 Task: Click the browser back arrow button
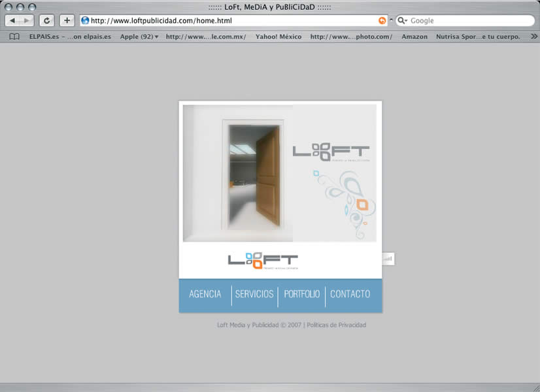click(12, 21)
